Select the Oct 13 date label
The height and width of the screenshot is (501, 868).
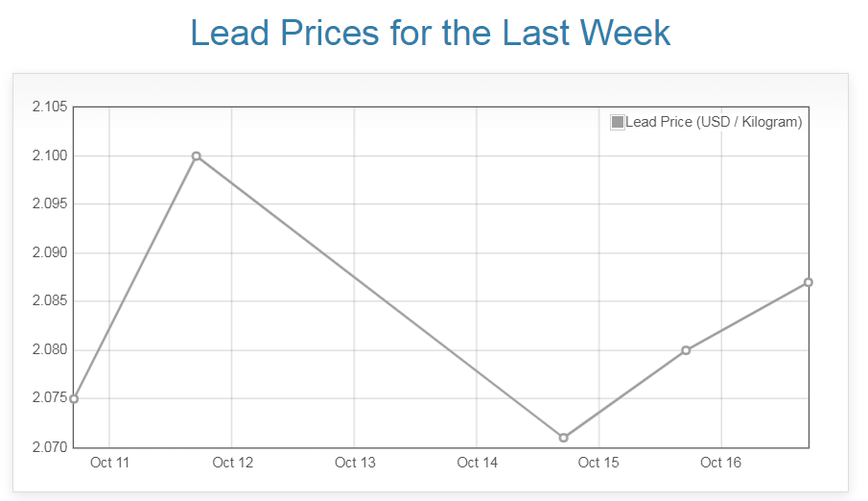coord(354,464)
